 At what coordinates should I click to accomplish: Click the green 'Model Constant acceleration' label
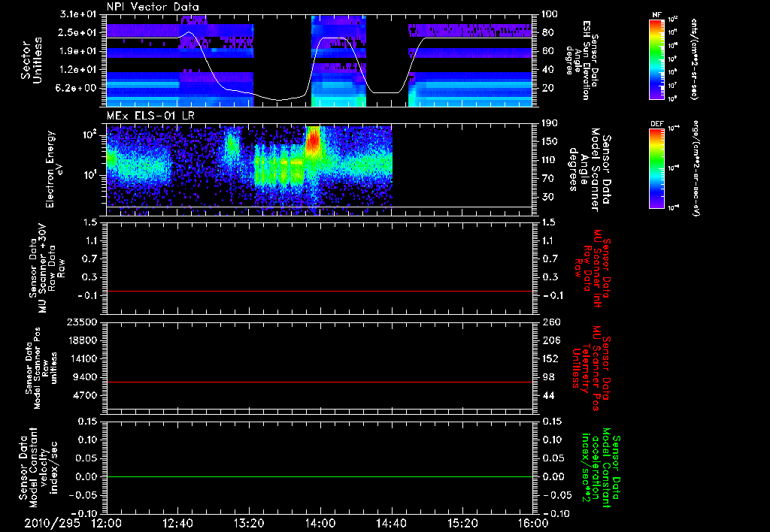pyautogui.click(x=600, y=468)
